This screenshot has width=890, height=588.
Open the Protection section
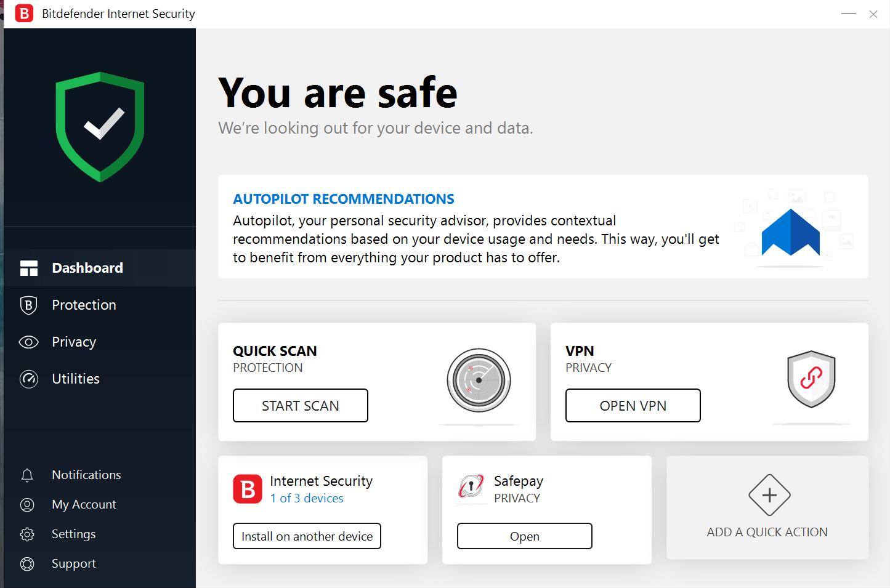click(84, 305)
